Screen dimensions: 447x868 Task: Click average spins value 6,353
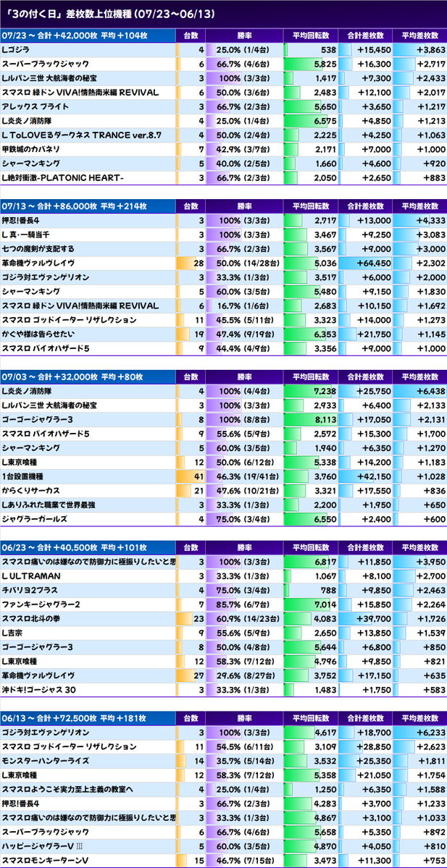(x=325, y=334)
